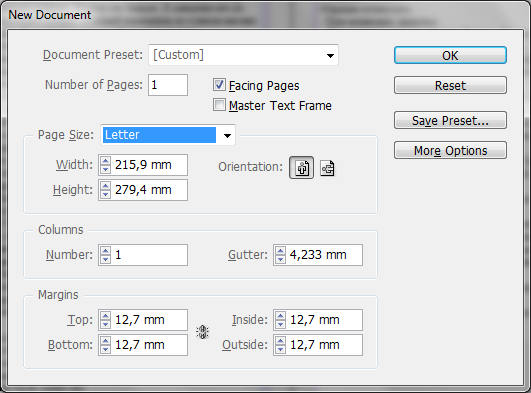Decrease Inside margin with down arrow
The width and height of the screenshot is (531, 393).
click(280, 324)
